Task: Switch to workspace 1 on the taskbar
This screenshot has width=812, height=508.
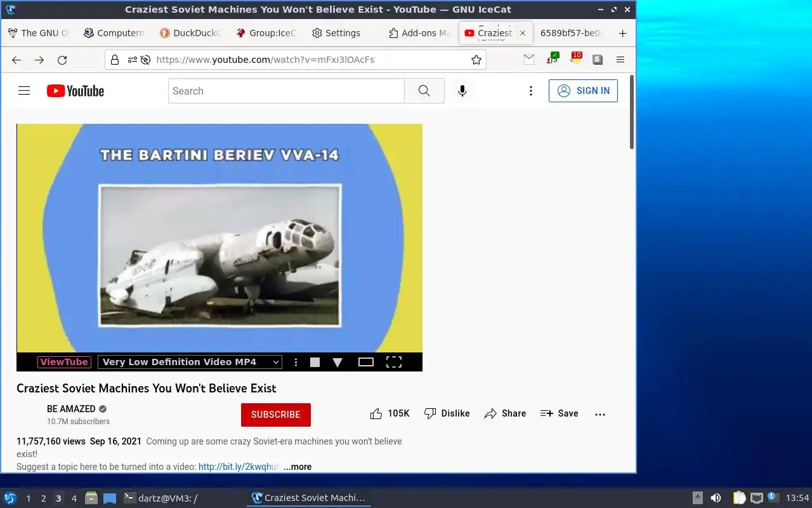Action: [28, 498]
